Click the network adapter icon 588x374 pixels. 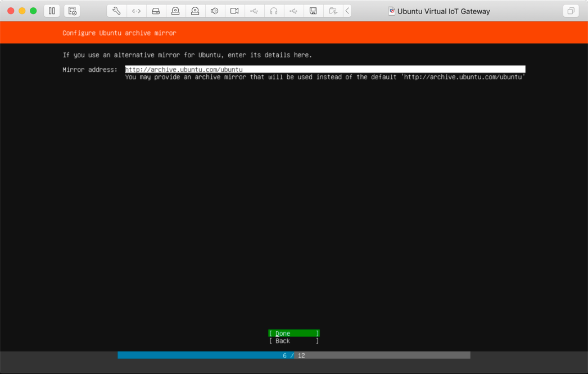pyautogui.click(x=136, y=11)
